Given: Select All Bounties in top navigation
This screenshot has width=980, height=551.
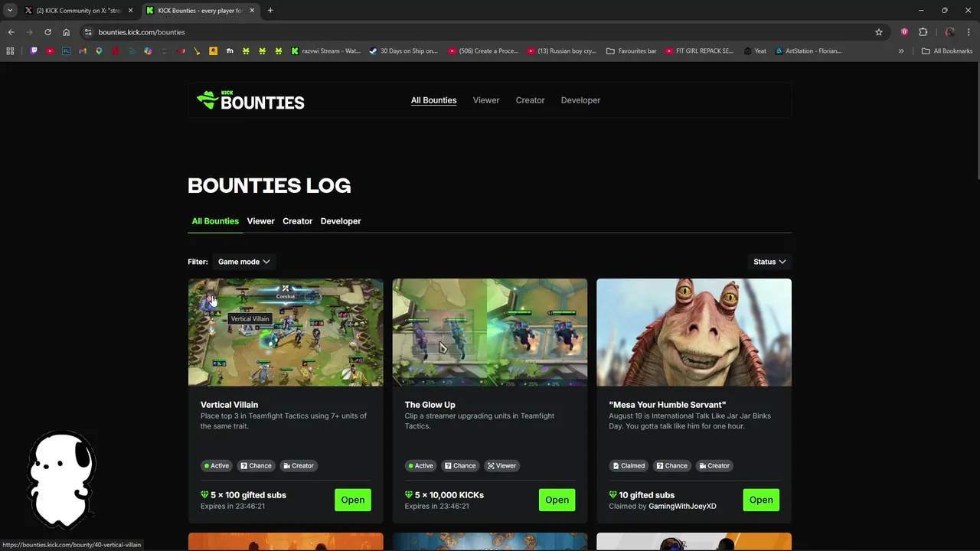Looking at the screenshot, I should [x=433, y=100].
